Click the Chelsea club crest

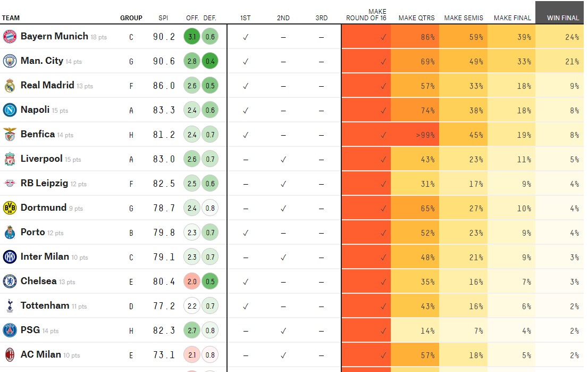pos(10,282)
